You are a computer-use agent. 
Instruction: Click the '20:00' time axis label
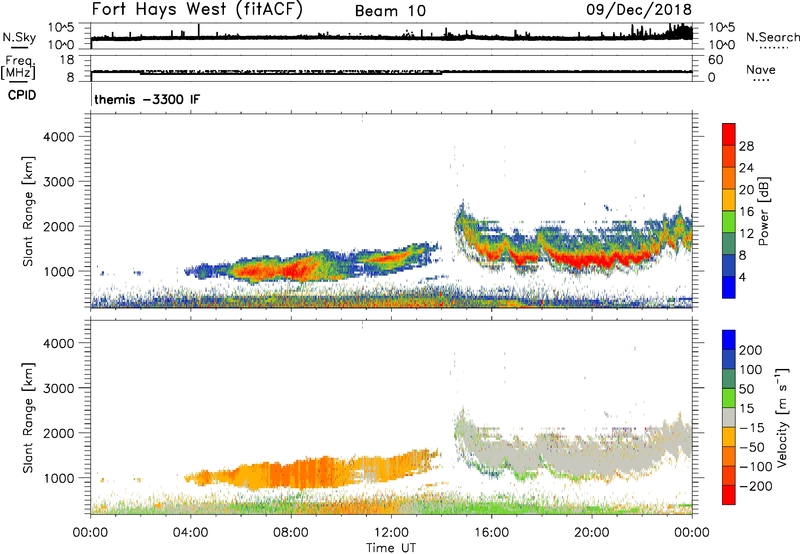[x=592, y=533]
